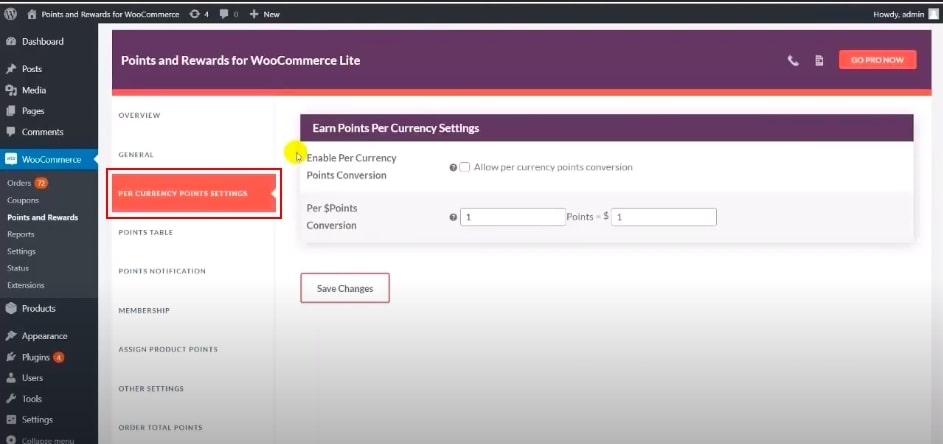Open the Extensions submenu item

[x=26, y=285]
